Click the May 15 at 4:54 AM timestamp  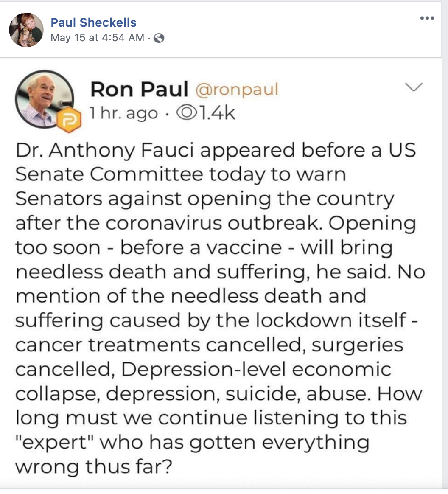click(97, 38)
